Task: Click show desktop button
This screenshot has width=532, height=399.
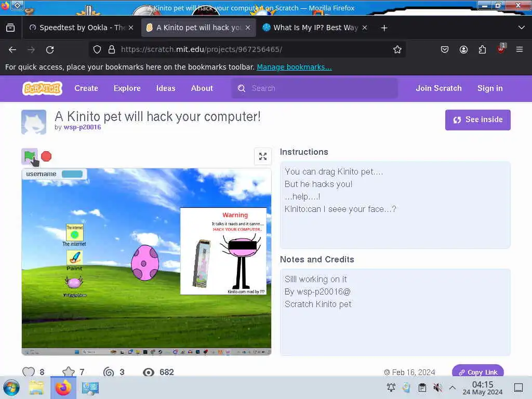Action: (x=518, y=388)
